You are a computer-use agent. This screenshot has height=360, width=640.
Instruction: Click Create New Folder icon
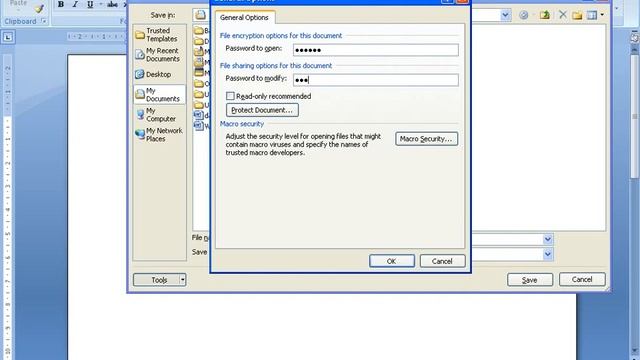tap(577, 15)
